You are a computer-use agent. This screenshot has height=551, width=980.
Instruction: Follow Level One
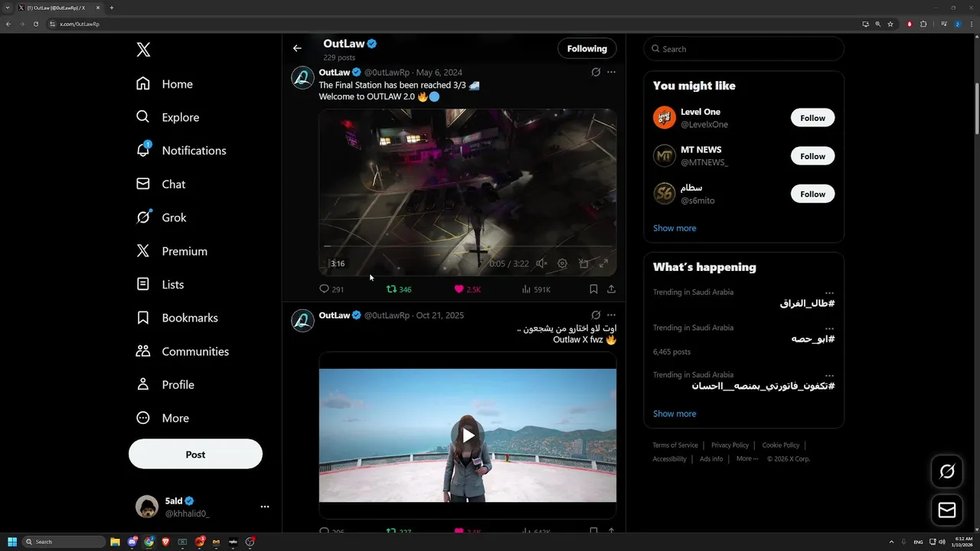tap(812, 118)
